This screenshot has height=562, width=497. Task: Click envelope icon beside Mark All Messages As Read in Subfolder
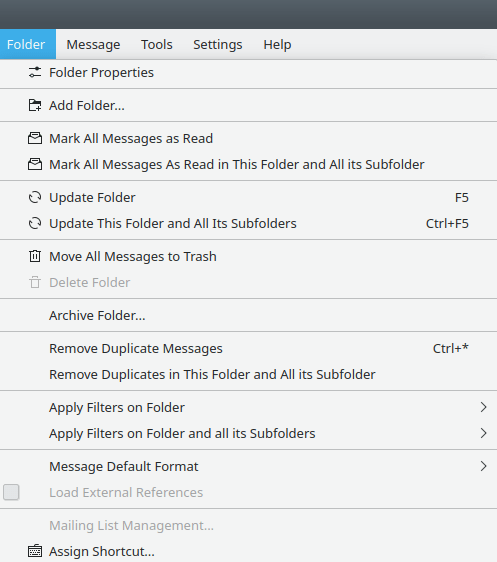pyautogui.click(x=35, y=165)
